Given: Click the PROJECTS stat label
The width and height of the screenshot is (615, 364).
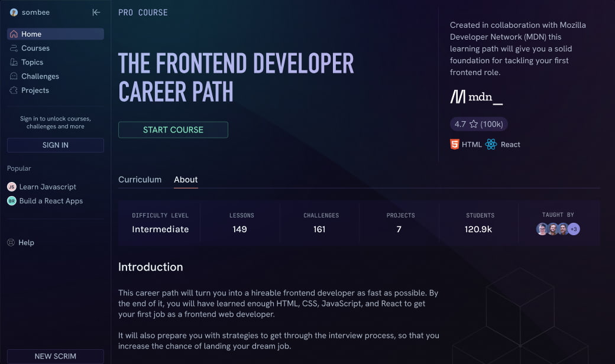Looking at the screenshot, I should (400, 216).
